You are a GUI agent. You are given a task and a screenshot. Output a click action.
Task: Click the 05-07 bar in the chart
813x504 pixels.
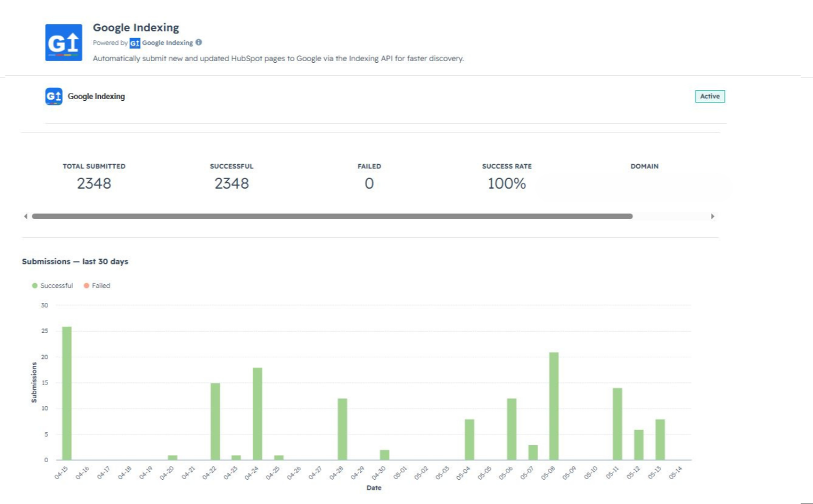533,452
